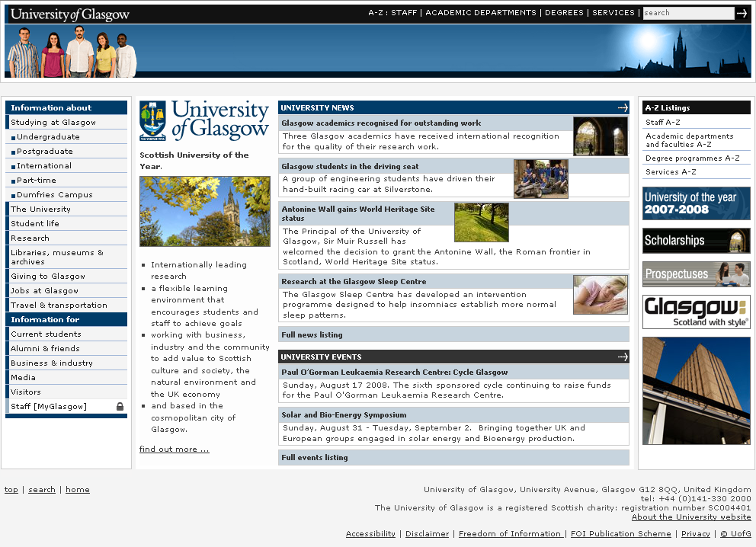The image size is (756, 547).
Task: Open Studying at Glasgow sidebar item
Action: (66, 123)
